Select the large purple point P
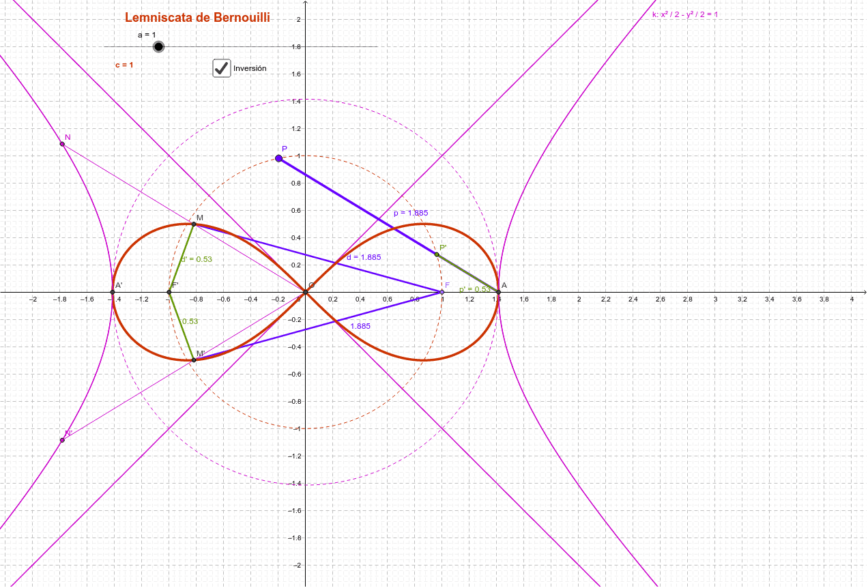 278,158
